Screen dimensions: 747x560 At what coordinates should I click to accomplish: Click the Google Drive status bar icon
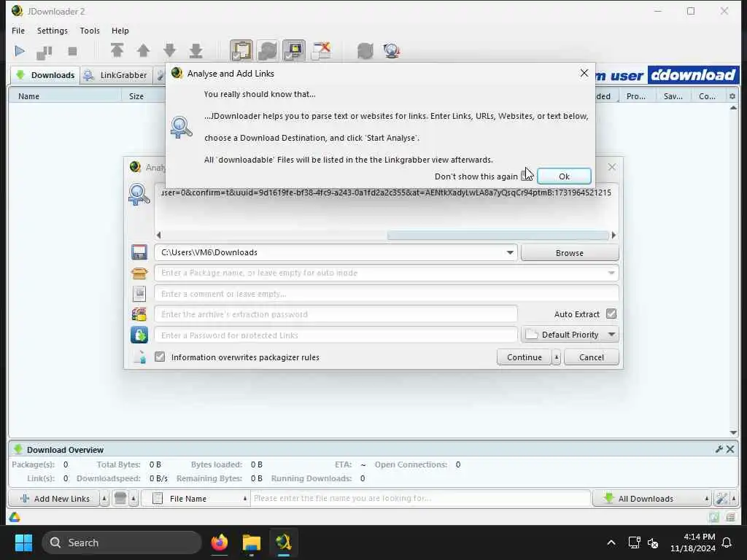[15, 517]
